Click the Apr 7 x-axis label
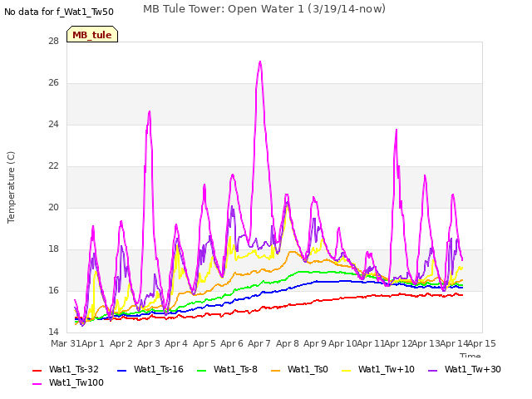This screenshot has width=532, height=399. (x=259, y=343)
